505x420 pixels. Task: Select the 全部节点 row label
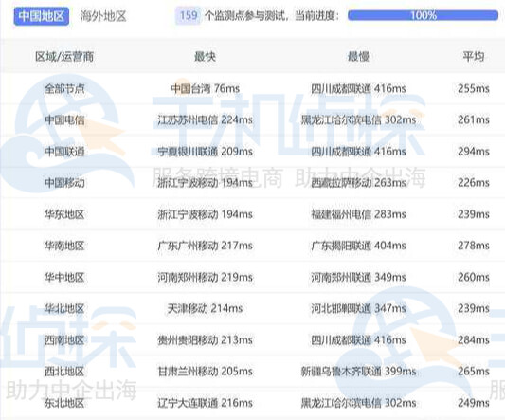pyautogui.click(x=64, y=88)
